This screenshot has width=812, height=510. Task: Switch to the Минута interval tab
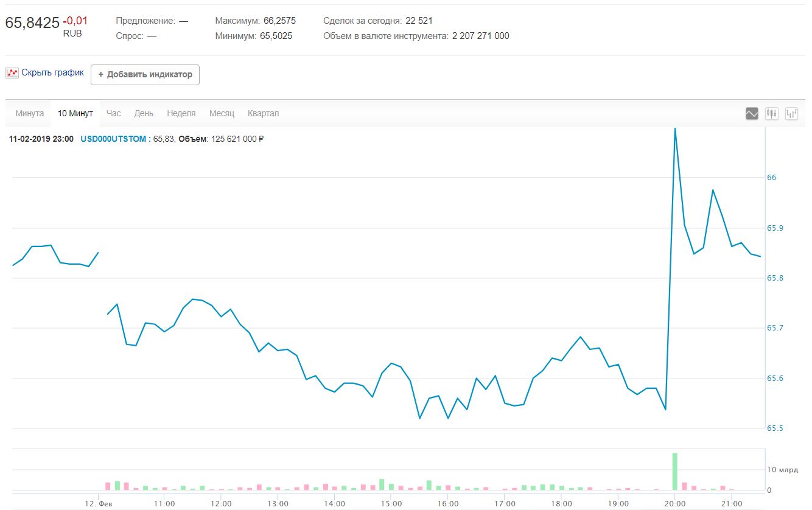pyautogui.click(x=29, y=114)
